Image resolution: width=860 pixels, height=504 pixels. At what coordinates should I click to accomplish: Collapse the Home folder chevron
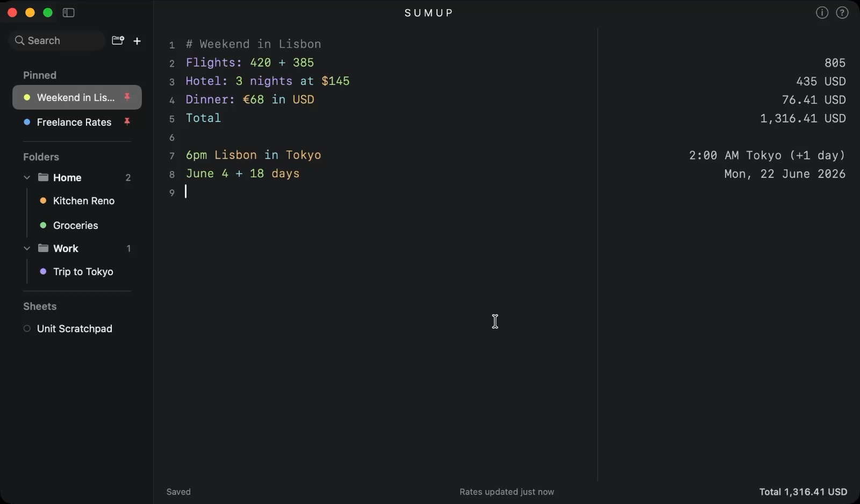click(x=27, y=177)
